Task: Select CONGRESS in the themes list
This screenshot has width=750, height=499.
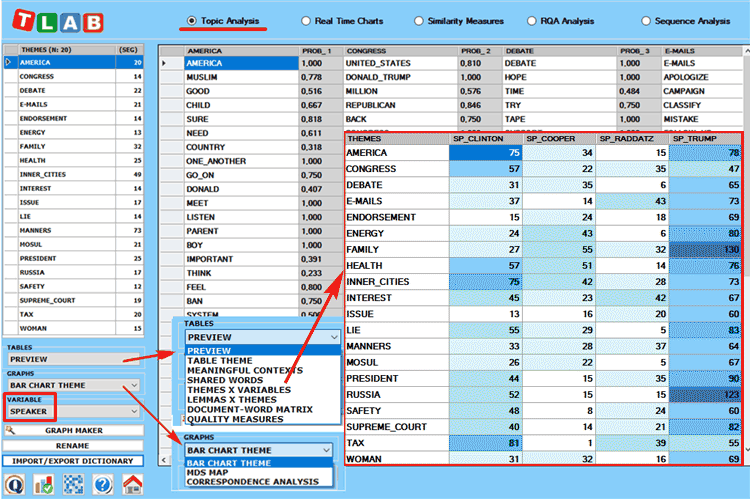Action: tap(67, 77)
